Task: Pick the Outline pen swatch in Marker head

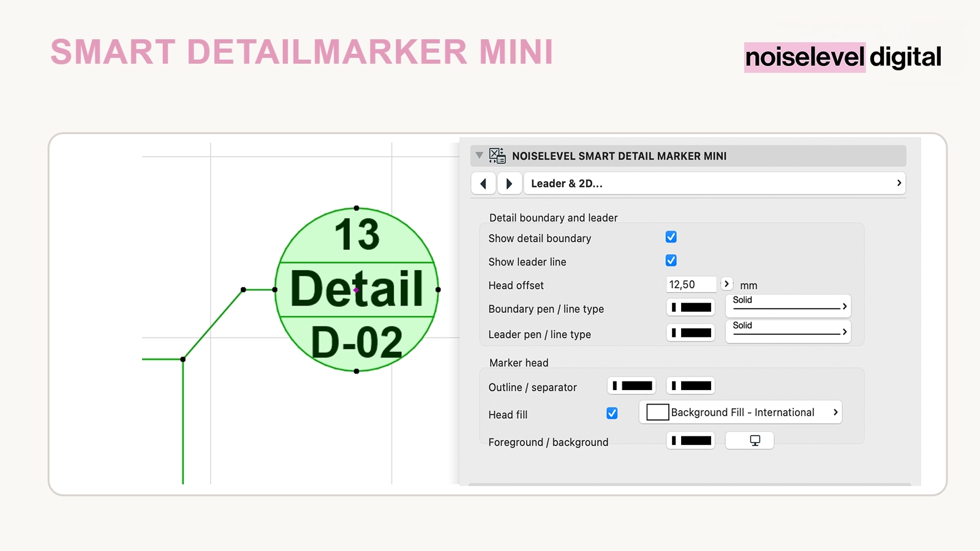Action: pyautogui.click(x=632, y=386)
